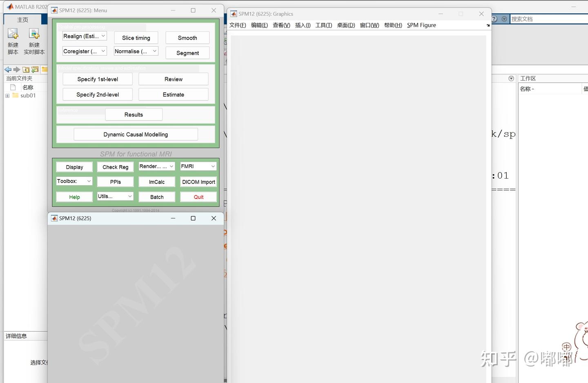Click the DICOM Import button
The image size is (588, 383).
(x=198, y=182)
